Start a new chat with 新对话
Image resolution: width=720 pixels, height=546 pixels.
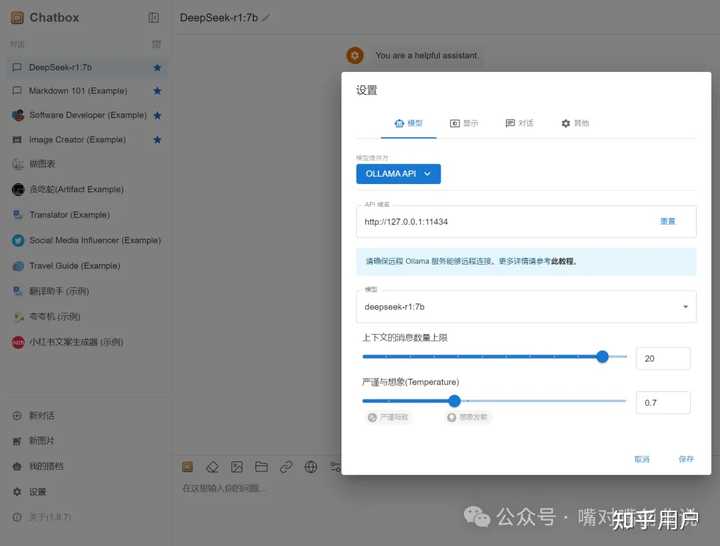tap(86, 416)
